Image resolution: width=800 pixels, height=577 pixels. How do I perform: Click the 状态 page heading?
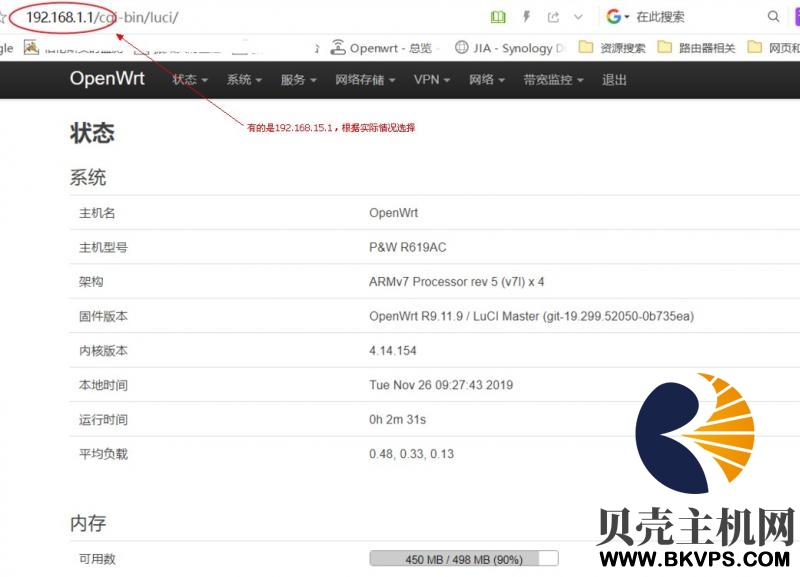[x=92, y=133]
